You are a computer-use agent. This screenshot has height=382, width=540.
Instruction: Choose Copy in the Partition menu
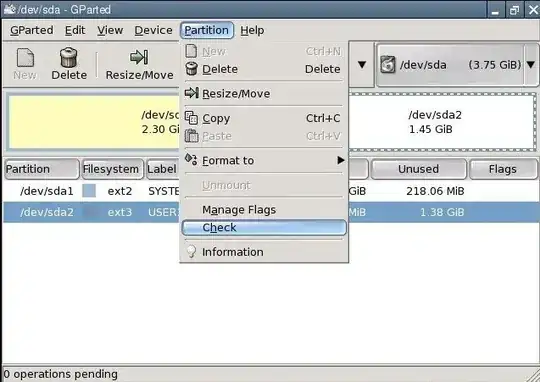[264, 118]
